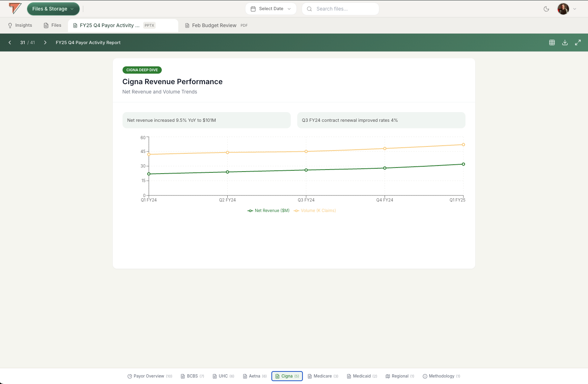The image size is (588, 384).
Task: Select the FY25 Q4 Payor Activity tab
Action: [123, 25]
